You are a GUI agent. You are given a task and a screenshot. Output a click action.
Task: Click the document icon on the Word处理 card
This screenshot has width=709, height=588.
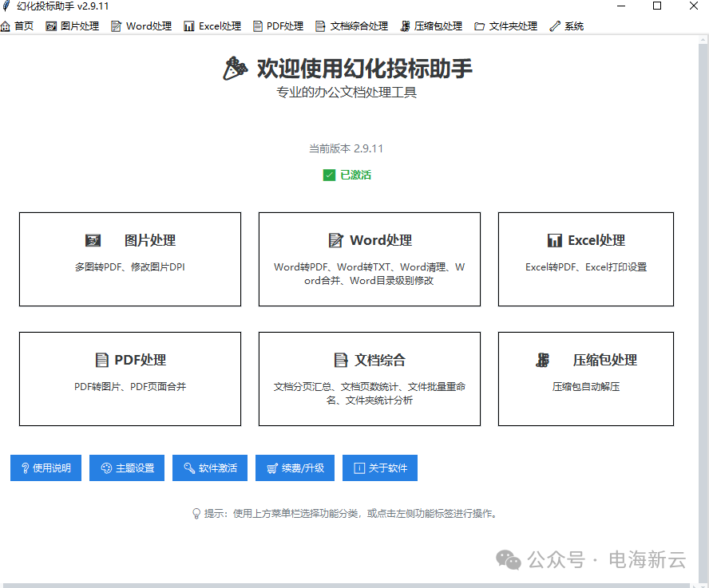(x=335, y=240)
